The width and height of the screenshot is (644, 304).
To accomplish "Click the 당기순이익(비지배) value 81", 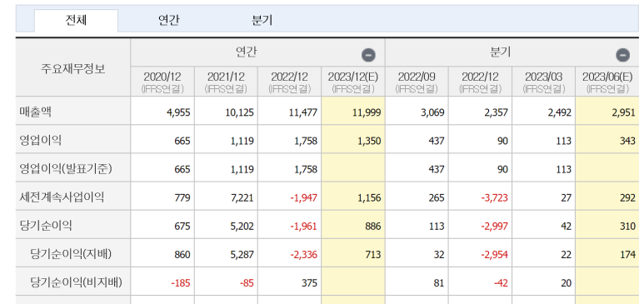I will pyautogui.click(x=439, y=283).
